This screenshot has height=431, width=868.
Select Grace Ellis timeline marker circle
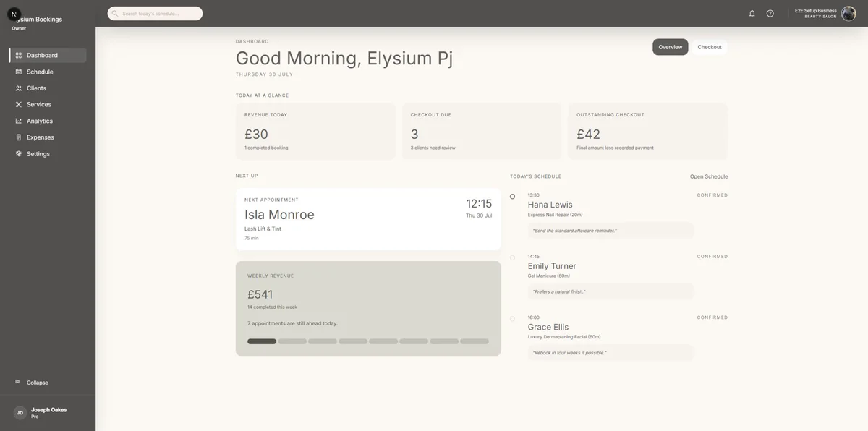513,319
